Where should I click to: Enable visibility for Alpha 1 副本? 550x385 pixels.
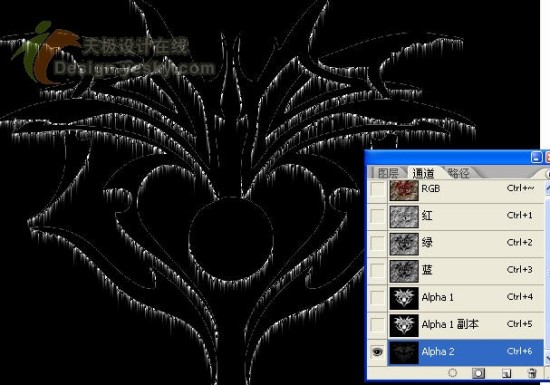click(x=377, y=325)
